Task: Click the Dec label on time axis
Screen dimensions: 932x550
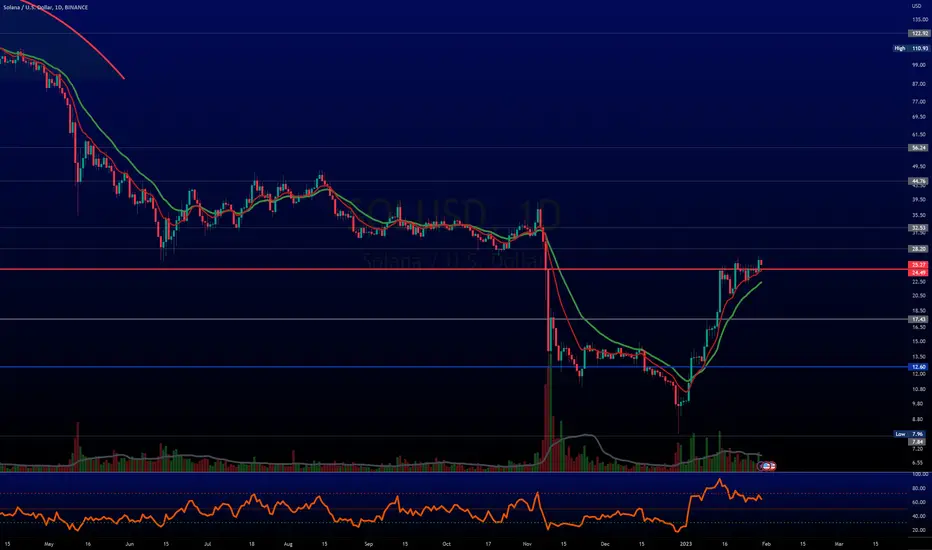Action: pos(605,544)
